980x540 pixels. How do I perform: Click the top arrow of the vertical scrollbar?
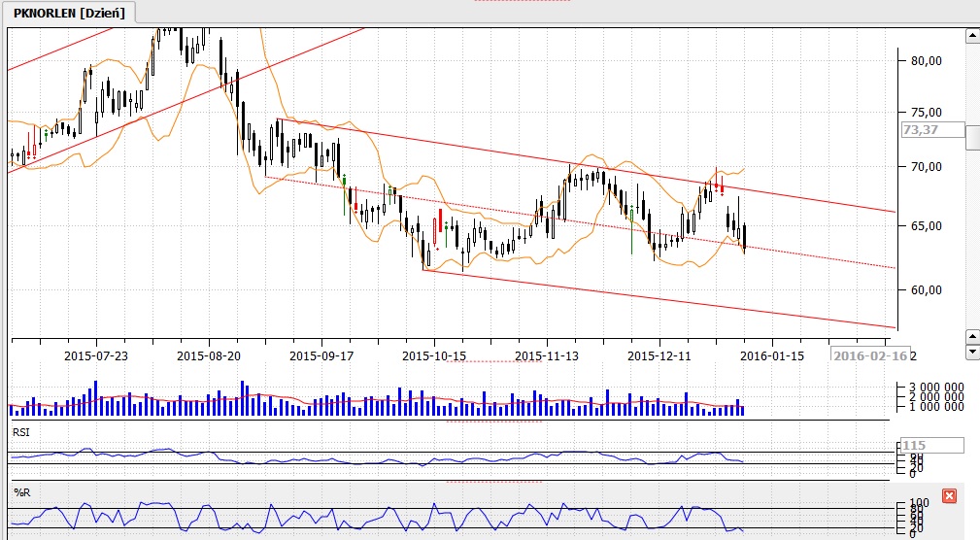971,37
